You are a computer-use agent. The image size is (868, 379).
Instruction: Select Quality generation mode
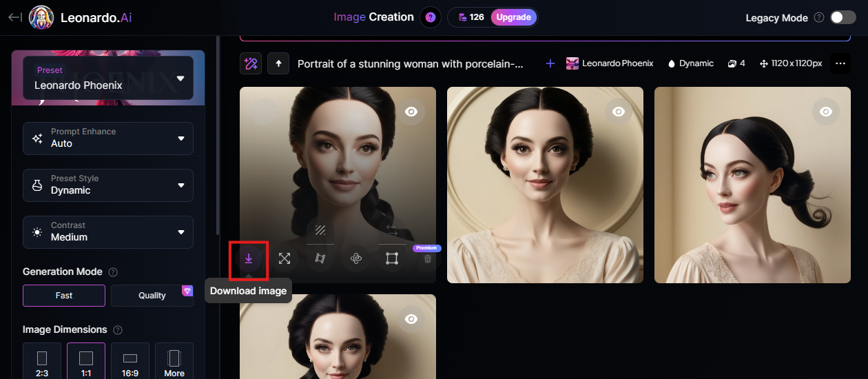(152, 295)
